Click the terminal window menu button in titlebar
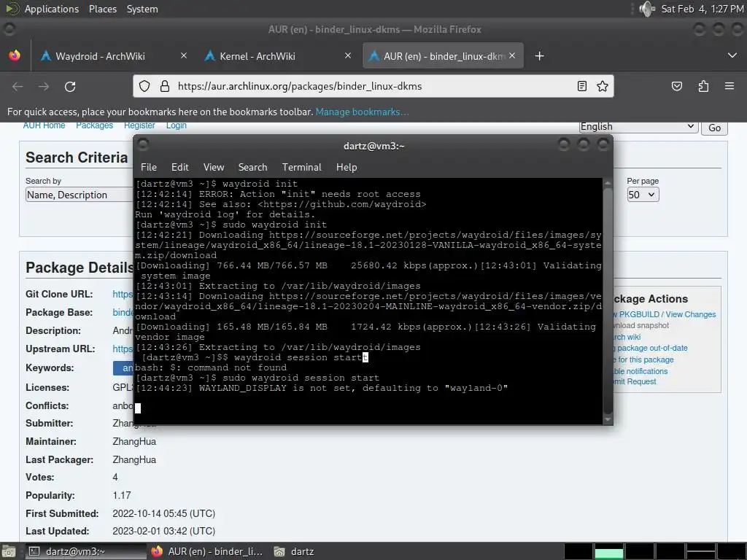The height and width of the screenshot is (560, 747). [x=143, y=144]
